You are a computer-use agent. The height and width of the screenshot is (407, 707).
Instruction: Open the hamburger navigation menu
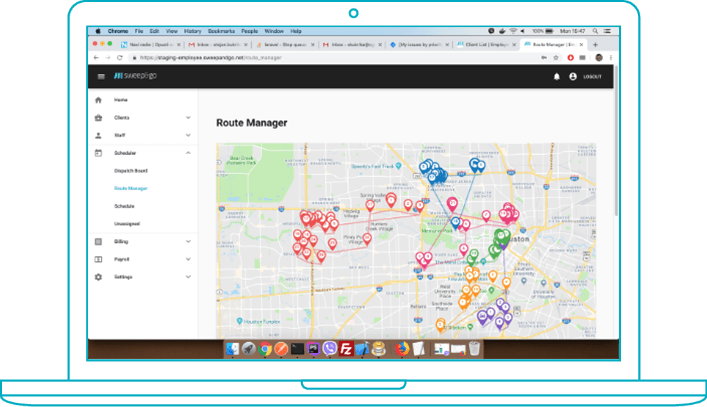[100, 76]
